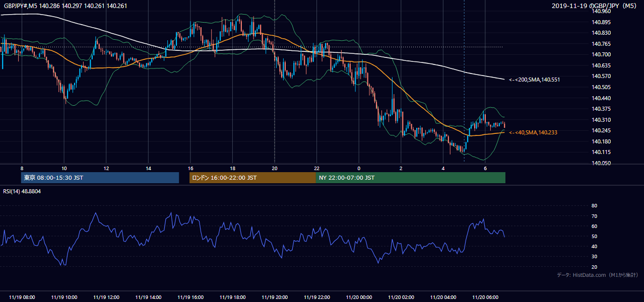Click the RSI scale value 50
The image size is (644, 302).
(x=594, y=236)
